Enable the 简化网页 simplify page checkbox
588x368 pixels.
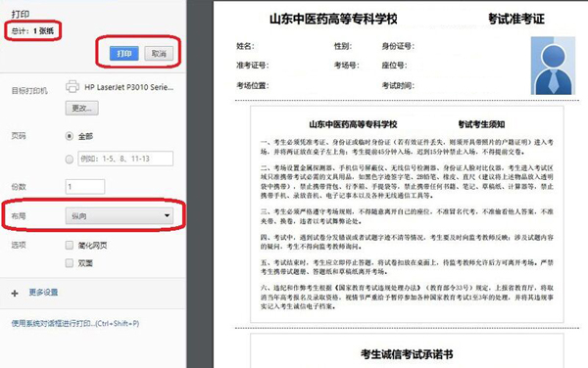click(x=70, y=246)
